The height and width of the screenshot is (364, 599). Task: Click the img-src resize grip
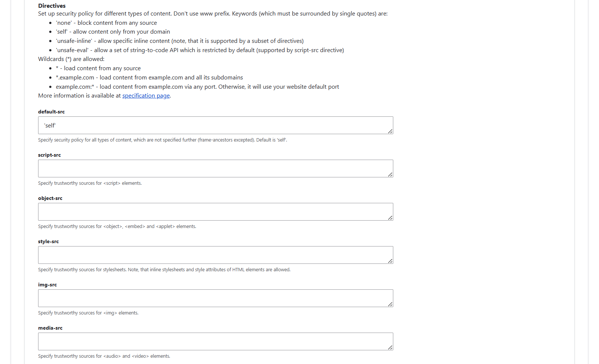pos(390,304)
